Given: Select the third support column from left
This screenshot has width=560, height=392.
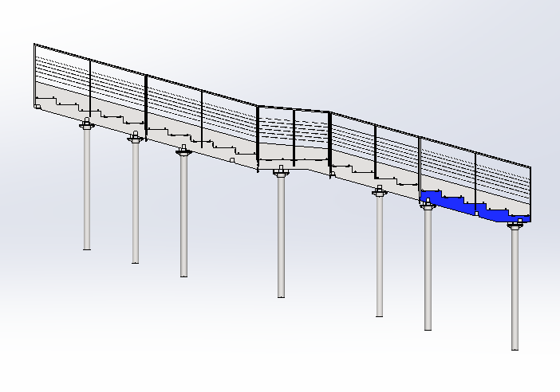Looking at the screenshot, I should [183, 211].
